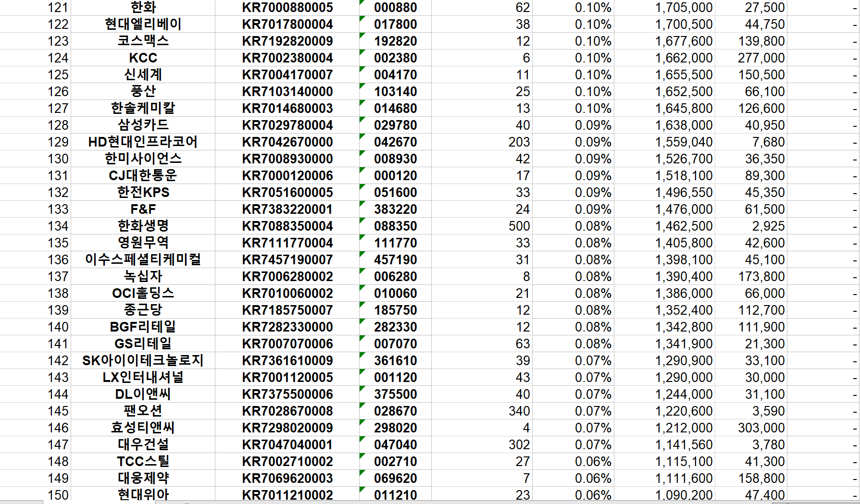Click price 111,900 in BGF리테일 row
The width and height of the screenshot is (860, 504).
pos(751,327)
